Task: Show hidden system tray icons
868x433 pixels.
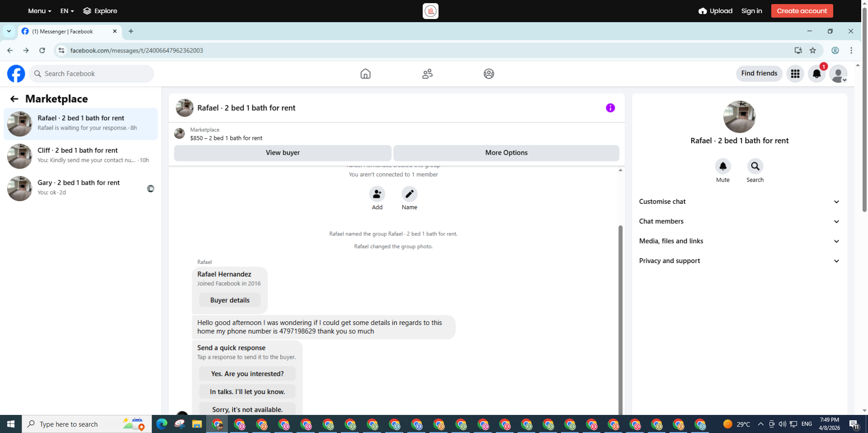Action: coord(760,424)
